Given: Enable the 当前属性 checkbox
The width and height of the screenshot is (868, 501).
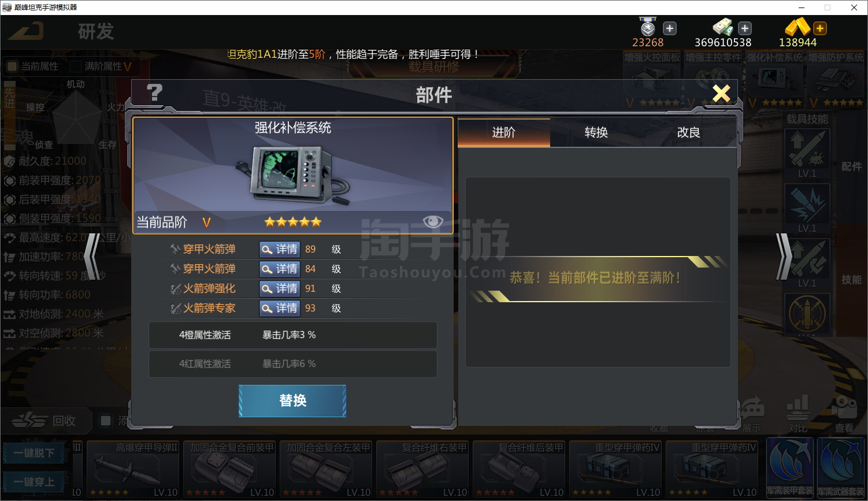Looking at the screenshot, I should [12, 66].
